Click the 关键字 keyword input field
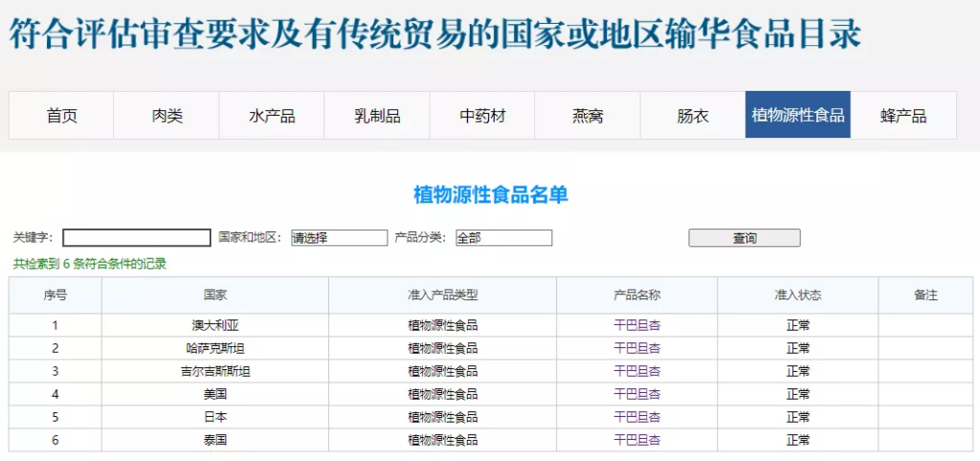 [x=137, y=238]
